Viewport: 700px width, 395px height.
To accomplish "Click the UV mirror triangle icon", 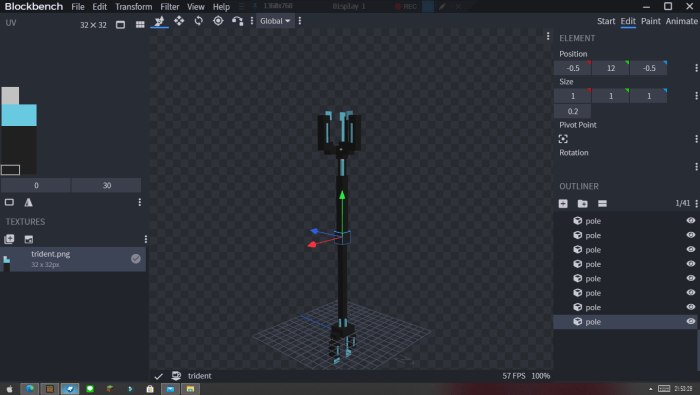I will pos(28,203).
